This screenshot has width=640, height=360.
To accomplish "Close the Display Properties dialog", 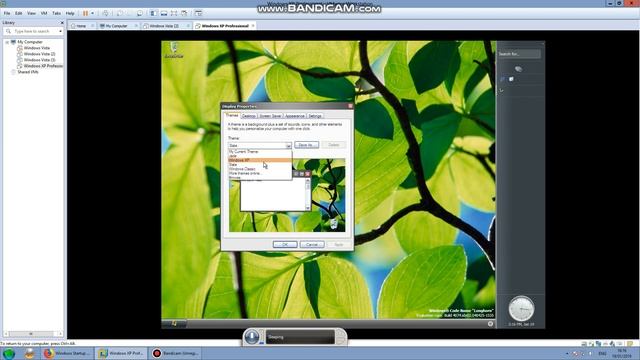I will point(350,106).
